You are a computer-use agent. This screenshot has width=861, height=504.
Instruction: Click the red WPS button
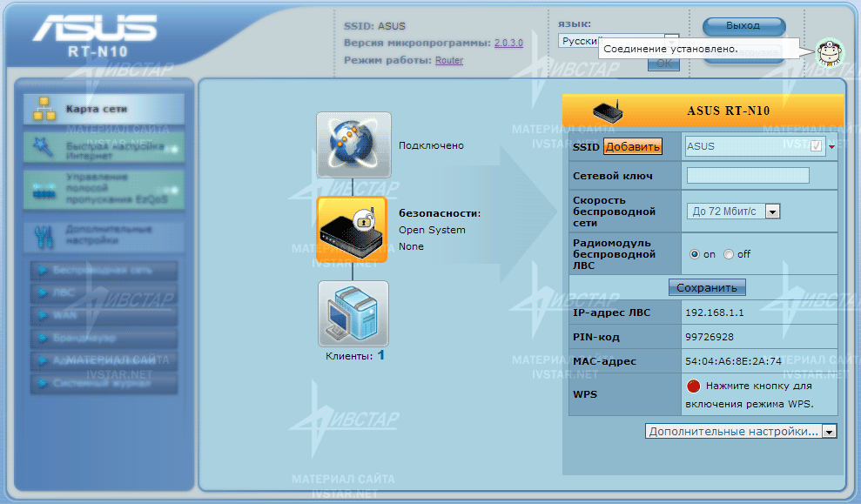[x=694, y=386]
